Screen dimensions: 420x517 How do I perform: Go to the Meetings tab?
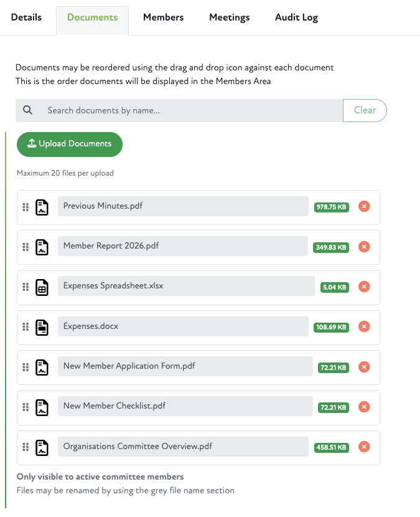[229, 17]
